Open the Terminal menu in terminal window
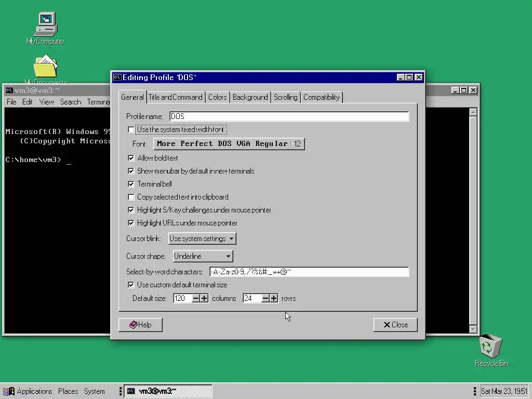This screenshot has width=532, height=399. coord(98,102)
